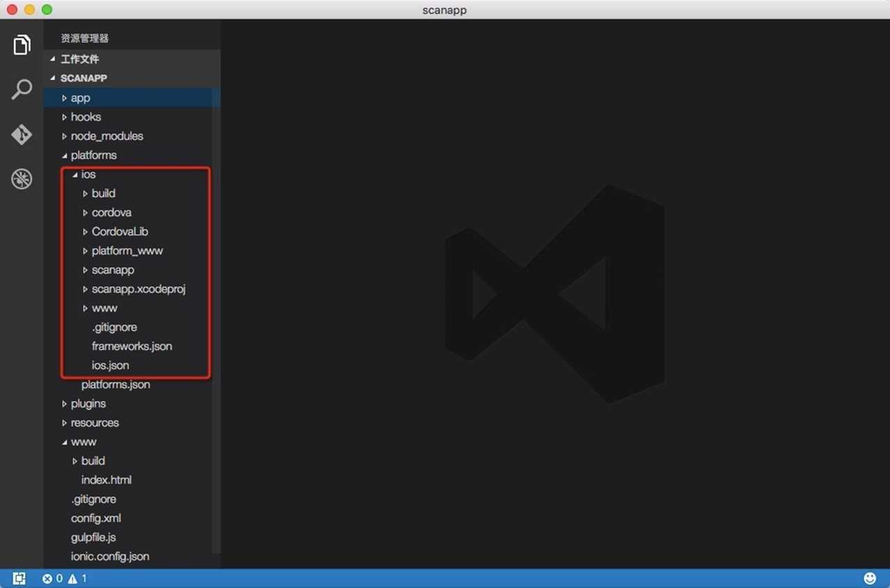Viewport: 890px width, 588px height.
Task: Expand the hooks folder
Action: [132, 117]
